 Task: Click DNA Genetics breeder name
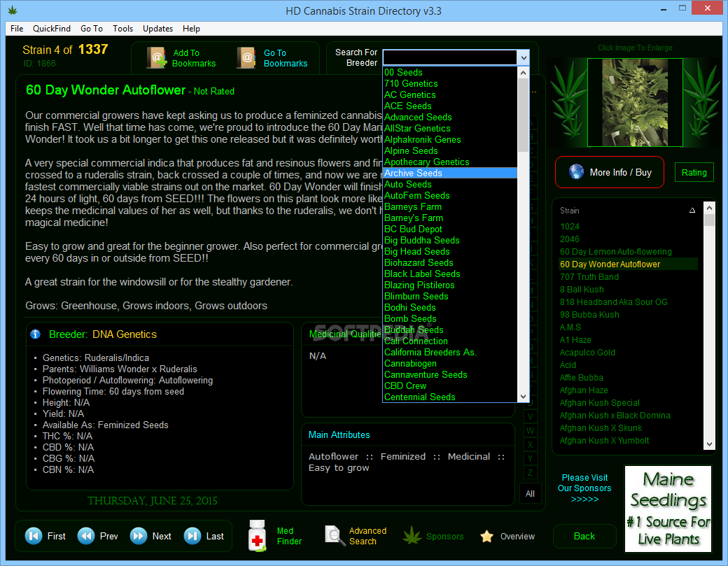coord(125,334)
